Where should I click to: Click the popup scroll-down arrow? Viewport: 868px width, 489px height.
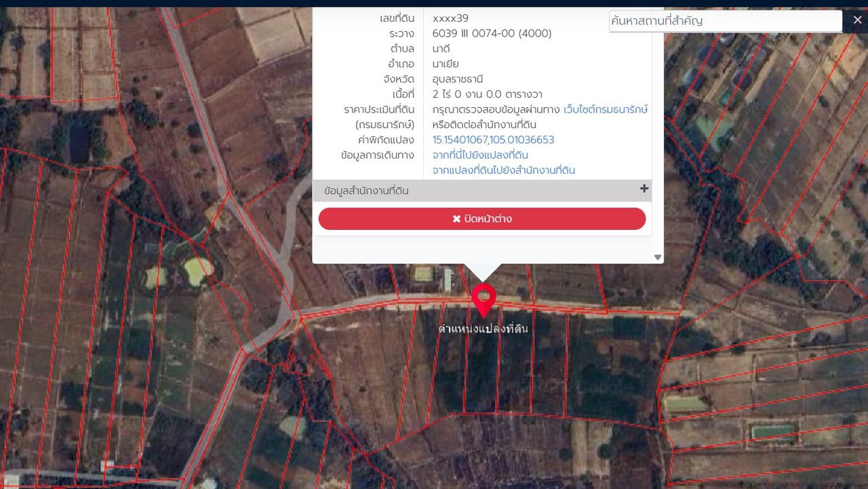click(657, 257)
